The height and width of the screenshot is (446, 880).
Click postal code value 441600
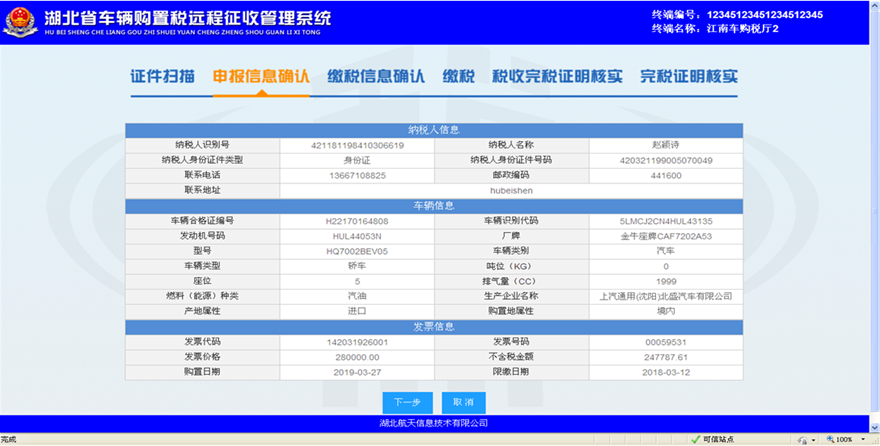pyautogui.click(x=666, y=176)
